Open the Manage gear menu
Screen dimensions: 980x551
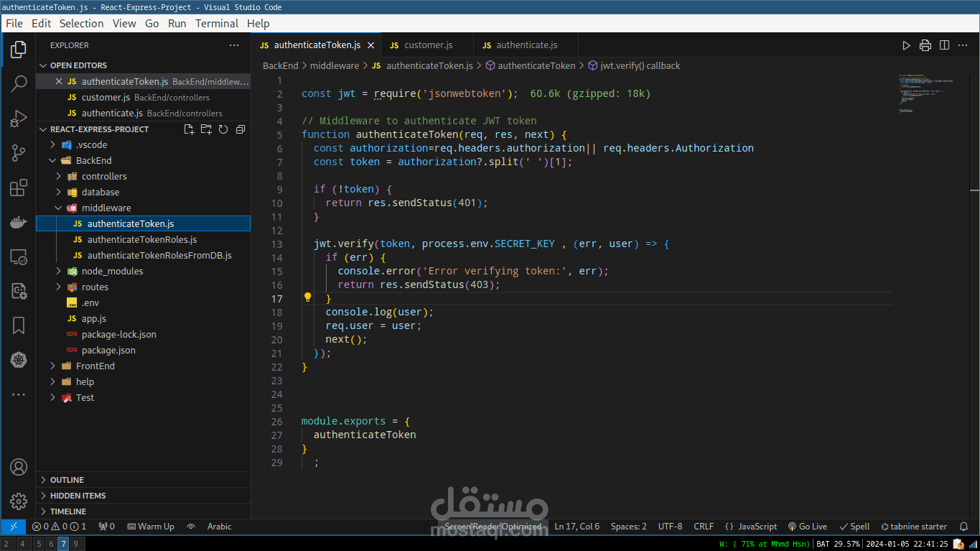pyautogui.click(x=19, y=501)
